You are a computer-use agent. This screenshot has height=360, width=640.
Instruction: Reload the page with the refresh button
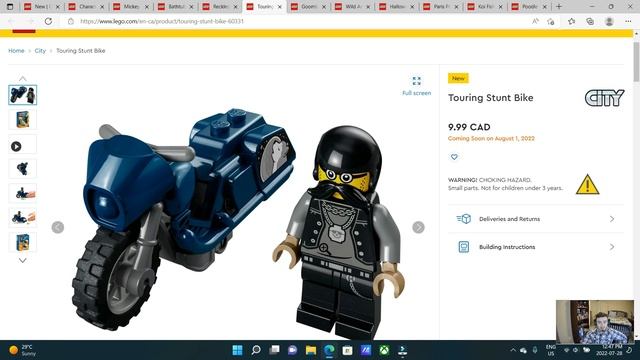coord(48,21)
